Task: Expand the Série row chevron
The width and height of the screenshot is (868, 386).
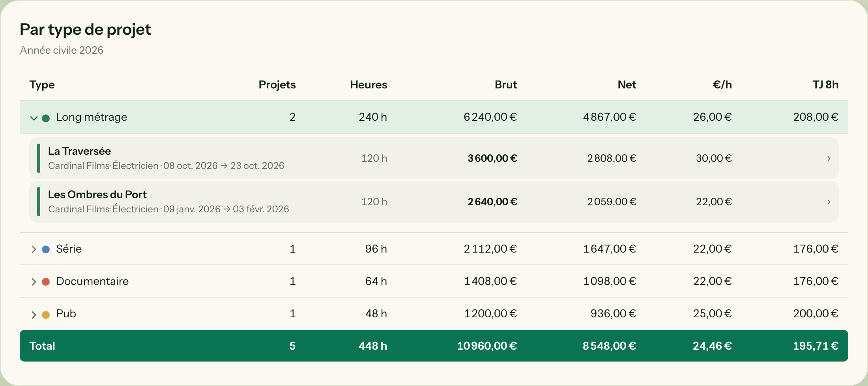Action: point(34,249)
